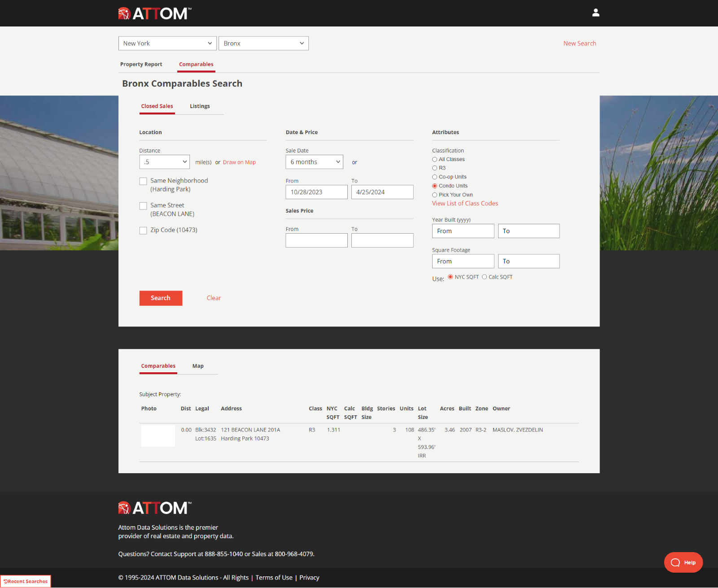
Task: Open the Distance miles dropdown
Action: [164, 162]
